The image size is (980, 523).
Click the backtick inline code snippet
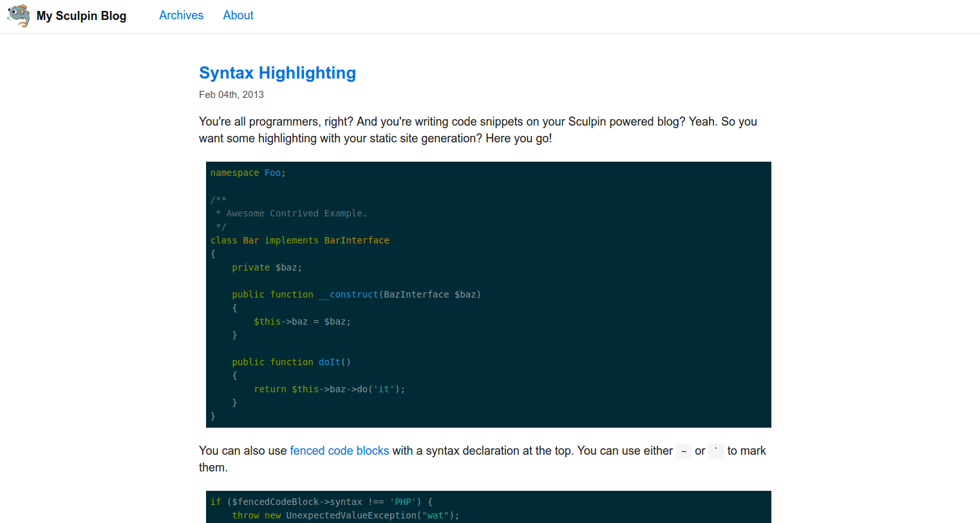(x=716, y=452)
